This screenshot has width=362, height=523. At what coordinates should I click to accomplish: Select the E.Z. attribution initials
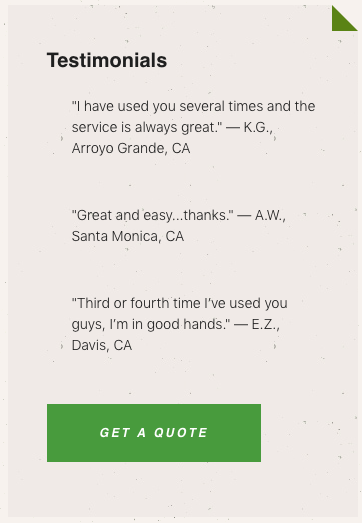coord(266,325)
